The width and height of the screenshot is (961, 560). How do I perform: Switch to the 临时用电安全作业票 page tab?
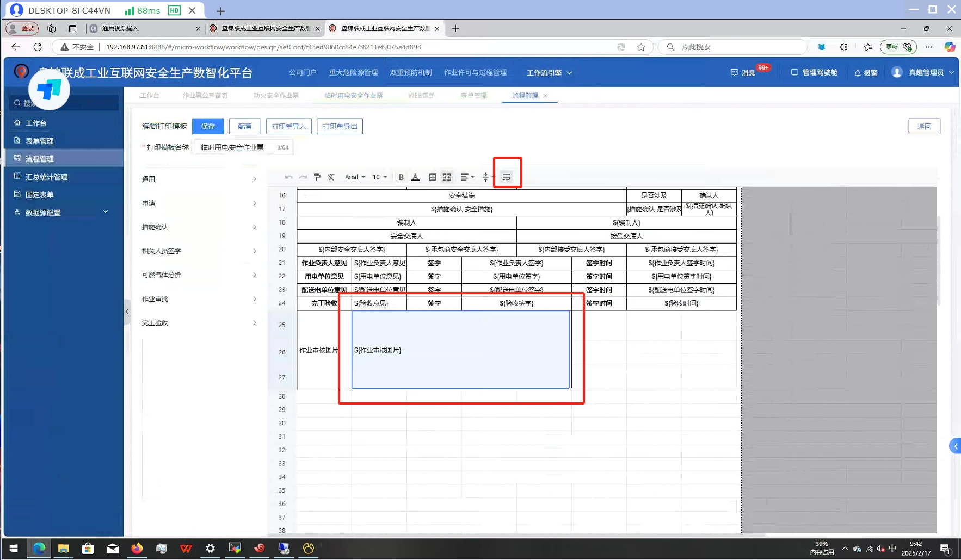[354, 96]
